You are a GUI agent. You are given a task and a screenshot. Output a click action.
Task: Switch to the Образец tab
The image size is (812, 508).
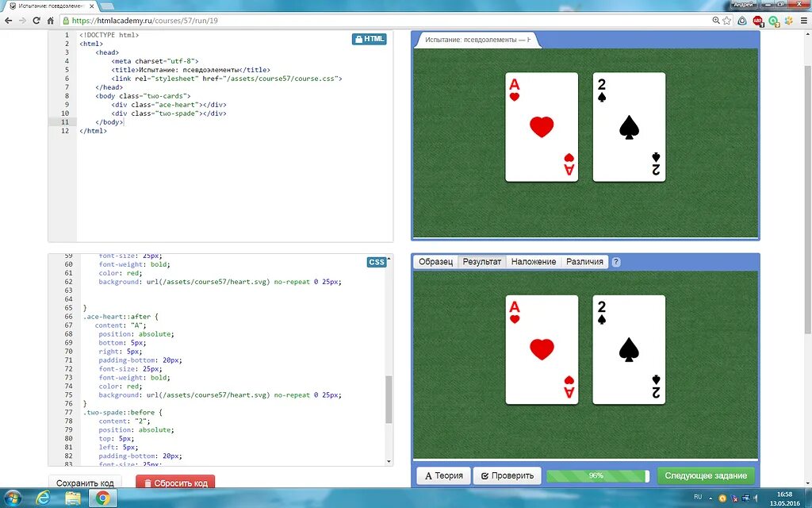coord(435,262)
